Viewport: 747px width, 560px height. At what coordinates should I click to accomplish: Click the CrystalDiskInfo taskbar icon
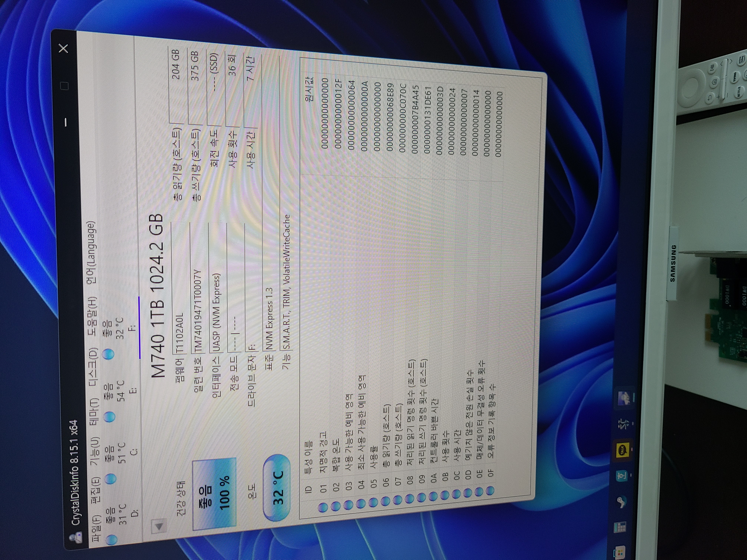tap(625, 399)
